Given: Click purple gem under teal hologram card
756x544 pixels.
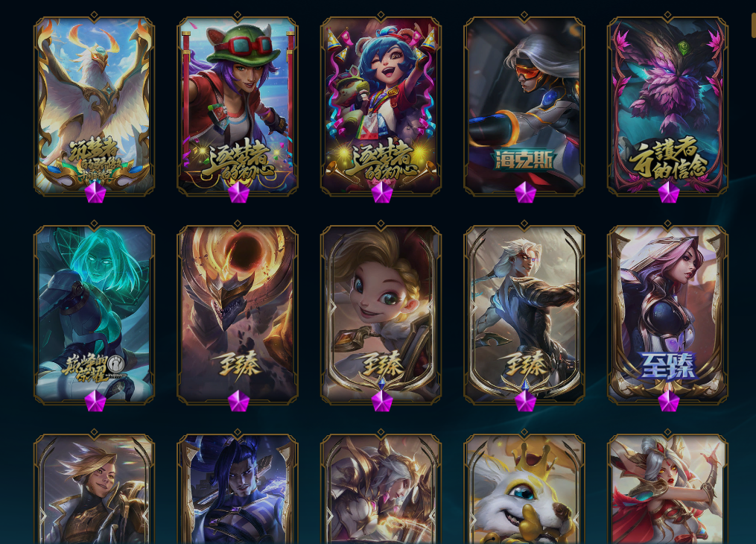Looking at the screenshot, I should click(95, 401).
